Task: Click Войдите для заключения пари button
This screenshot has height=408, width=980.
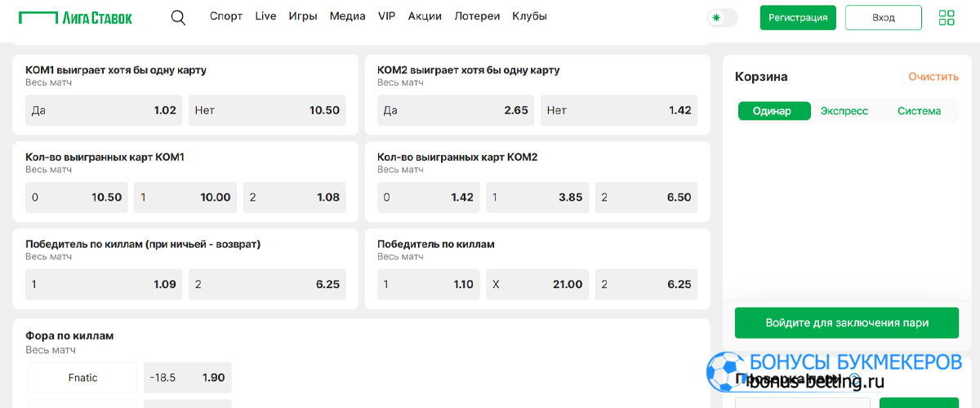Action: pyautogui.click(x=847, y=322)
